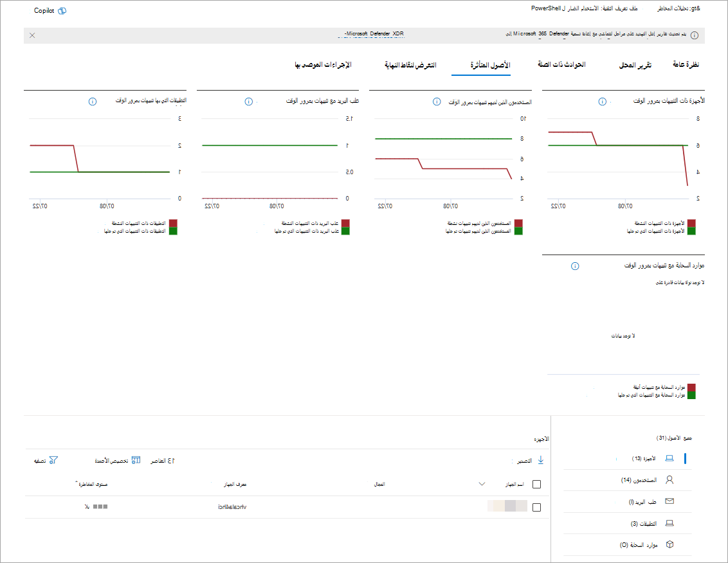The width and height of the screenshot is (728, 563).
Task: Click info icon of apps-with-alerts chart
Action: coord(93,101)
